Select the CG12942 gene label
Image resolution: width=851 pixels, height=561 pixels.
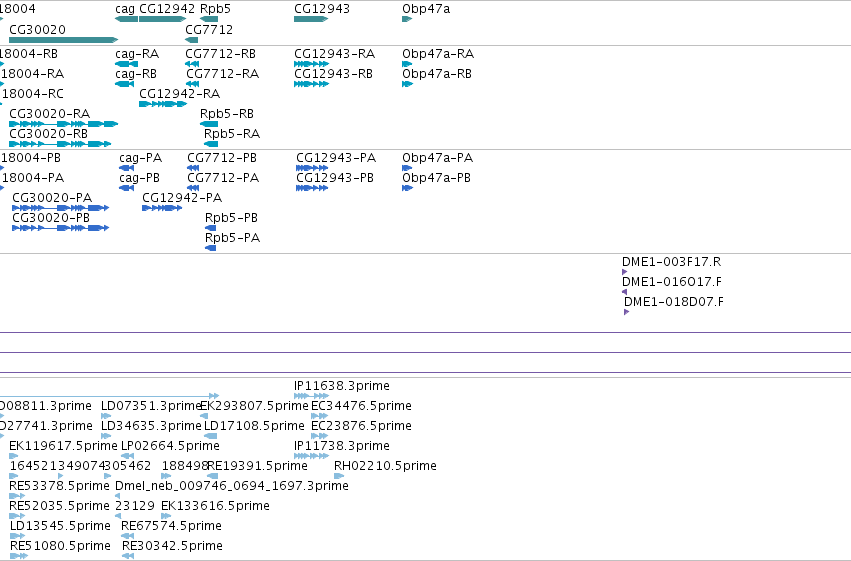(167, 9)
